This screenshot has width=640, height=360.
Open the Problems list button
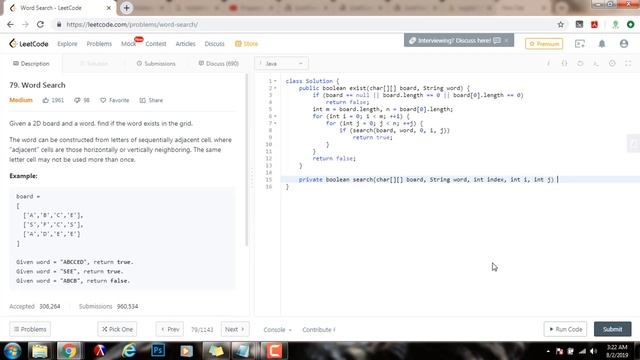pyautogui.click(x=30, y=329)
